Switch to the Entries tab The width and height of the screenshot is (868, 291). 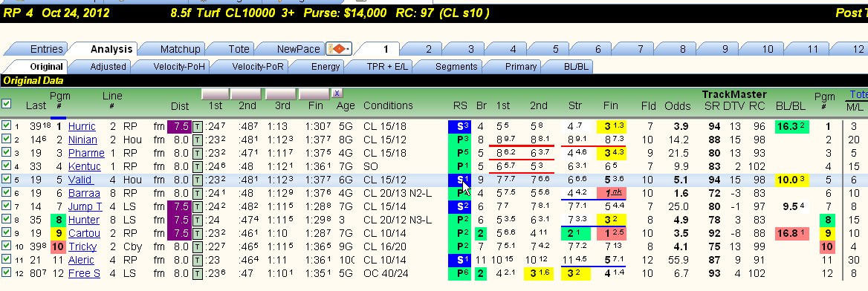tap(46, 49)
